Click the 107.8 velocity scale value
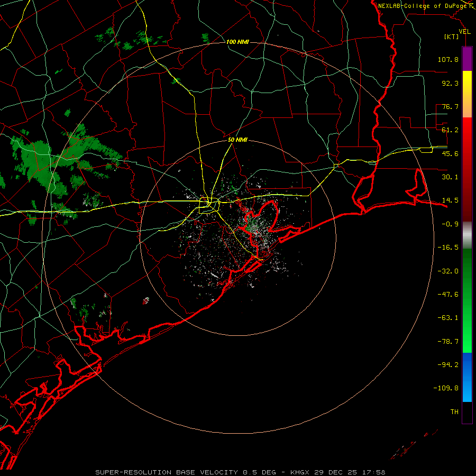Image resolution: width=476 pixels, height=476 pixels. (448, 59)
